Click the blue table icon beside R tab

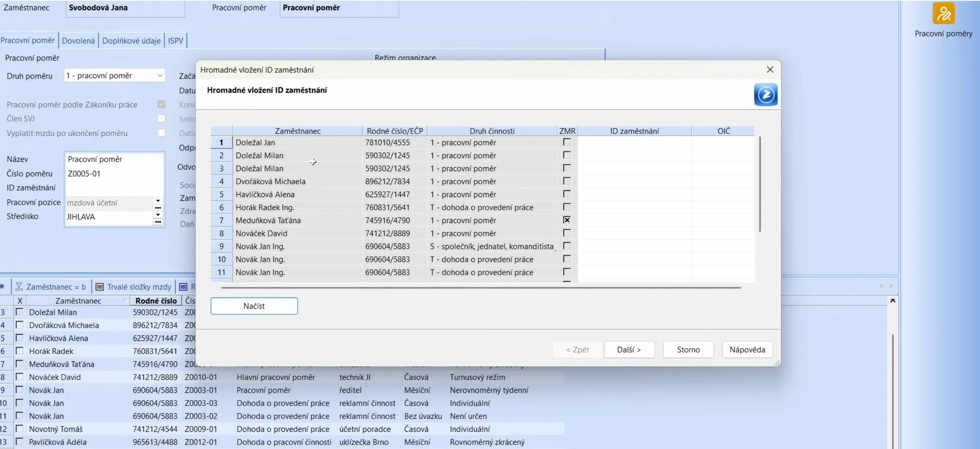point(183,287)
